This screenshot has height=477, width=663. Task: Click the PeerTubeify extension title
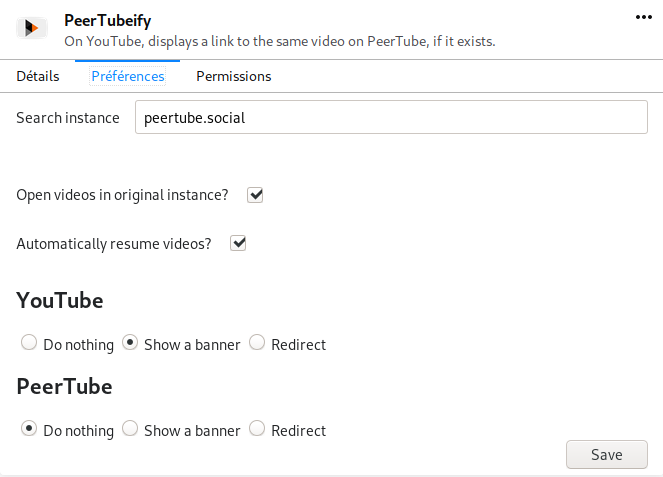pos(108,20)
